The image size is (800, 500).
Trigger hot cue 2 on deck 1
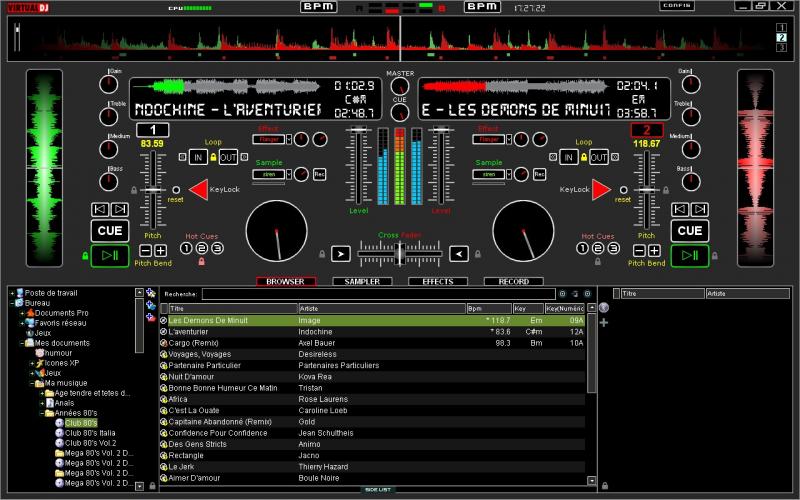pos(202,248)
